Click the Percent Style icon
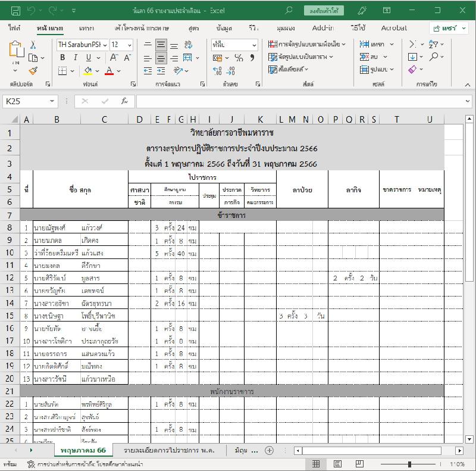 tap(239, 58)
